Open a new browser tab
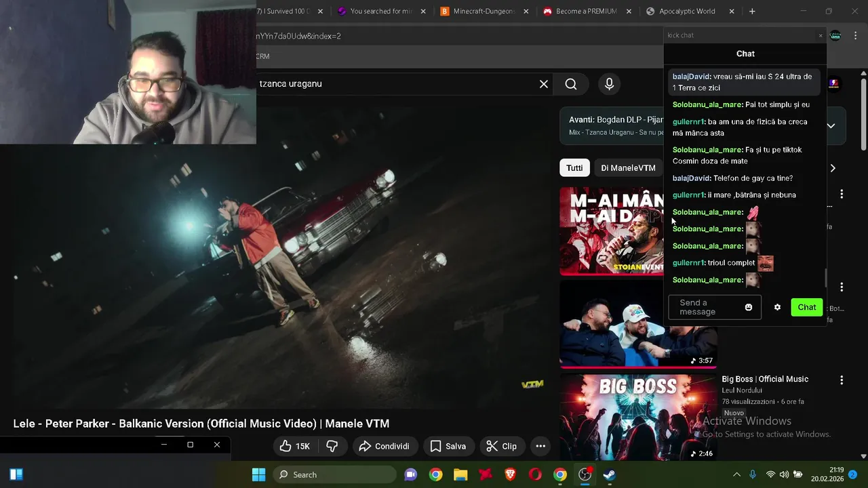 (752, 12)
